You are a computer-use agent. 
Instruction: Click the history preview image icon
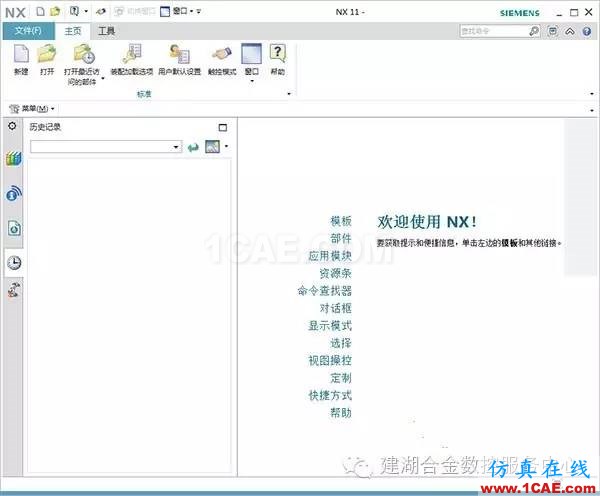212,147
